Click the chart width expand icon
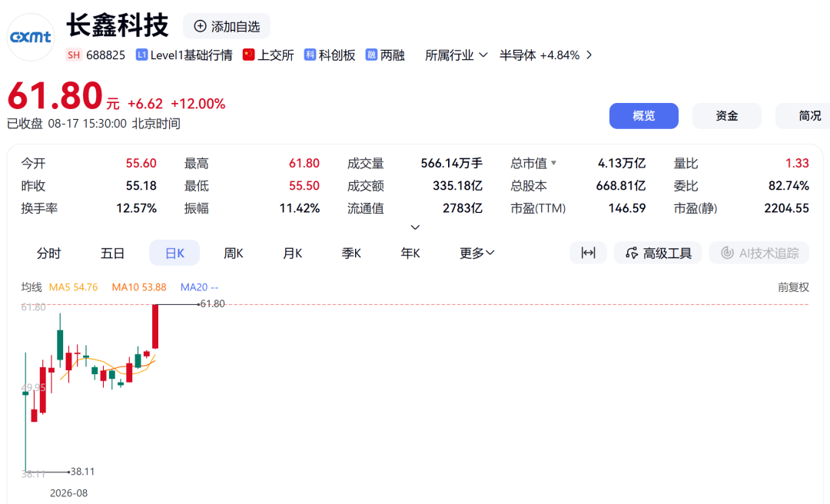Viewport: 830px width, 504px height. click(x=588, y=253)
